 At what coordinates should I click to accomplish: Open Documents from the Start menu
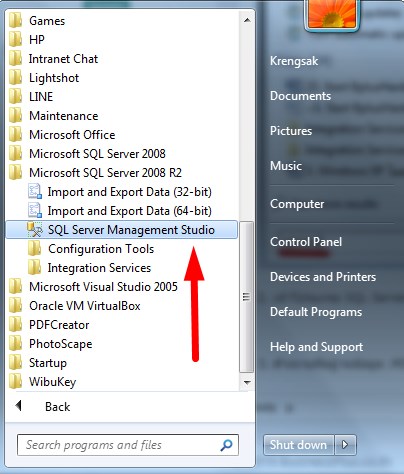[x=300, y=96]
